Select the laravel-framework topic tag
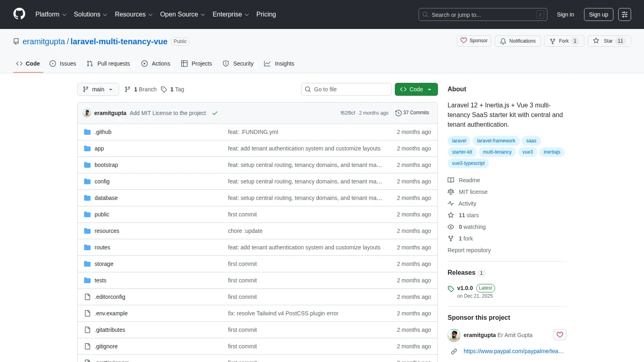The height and width of the screenshot is (362, 644). [496, 141]
